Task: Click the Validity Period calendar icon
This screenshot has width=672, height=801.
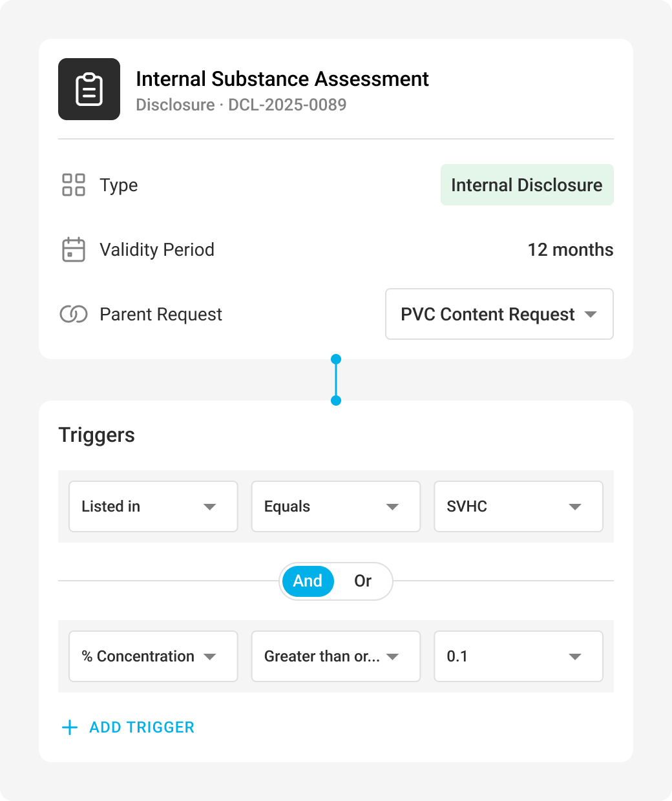Action: tap(74, 249)
